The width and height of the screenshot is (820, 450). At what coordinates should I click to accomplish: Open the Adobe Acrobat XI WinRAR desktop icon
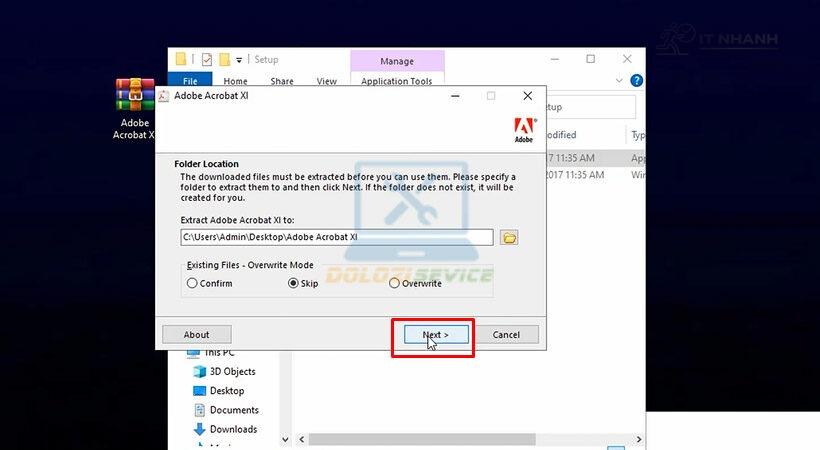135,95
